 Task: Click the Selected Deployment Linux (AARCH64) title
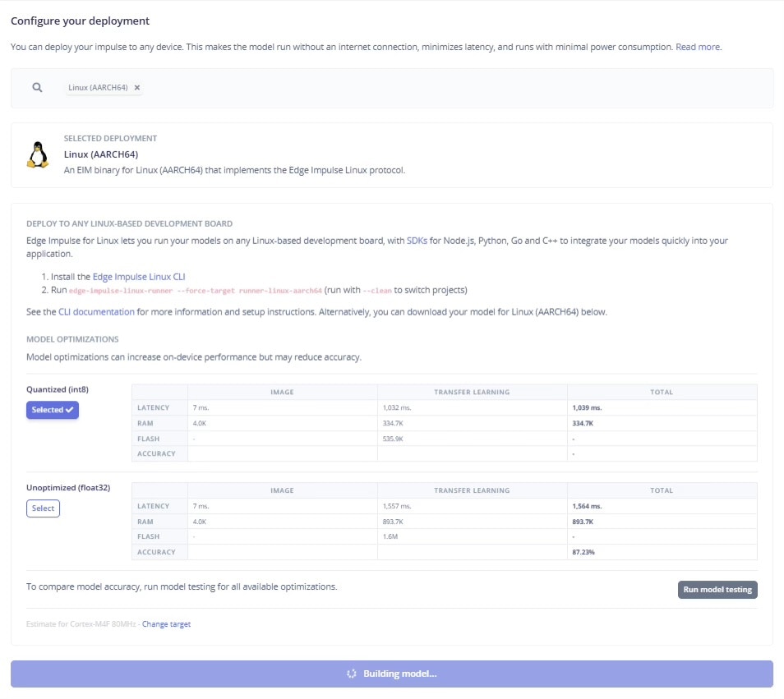click(x=101, y=154)
